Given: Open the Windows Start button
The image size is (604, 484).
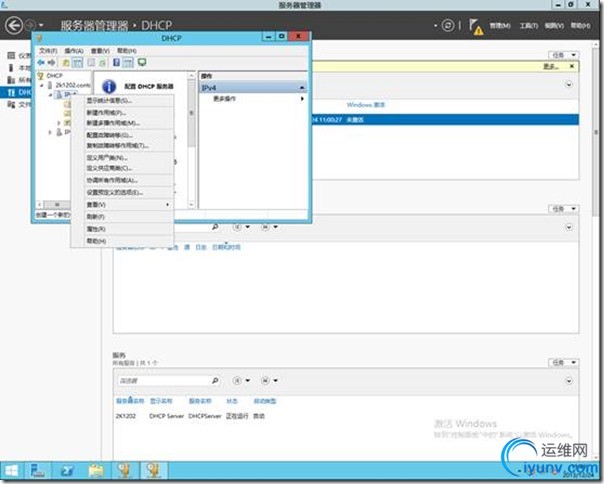Looking at the screenshot, I should point(11,471).
